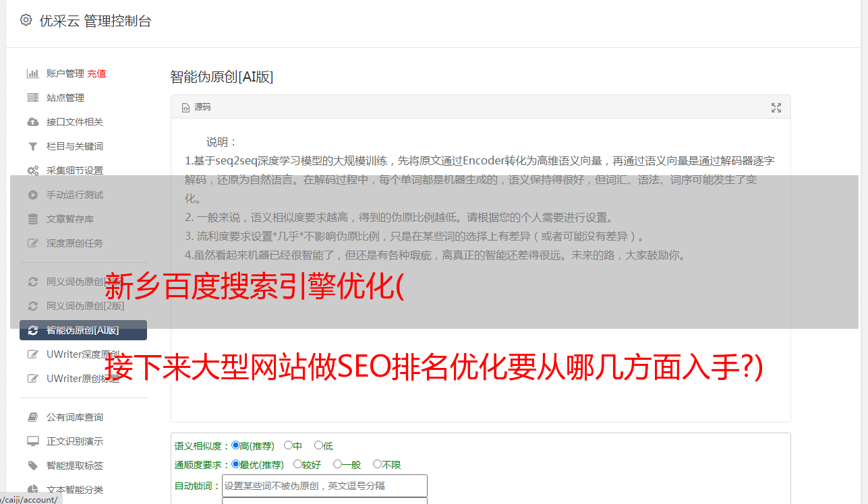
Task: Go to 正文识别演示 page
Action: [x=75, y=441]
